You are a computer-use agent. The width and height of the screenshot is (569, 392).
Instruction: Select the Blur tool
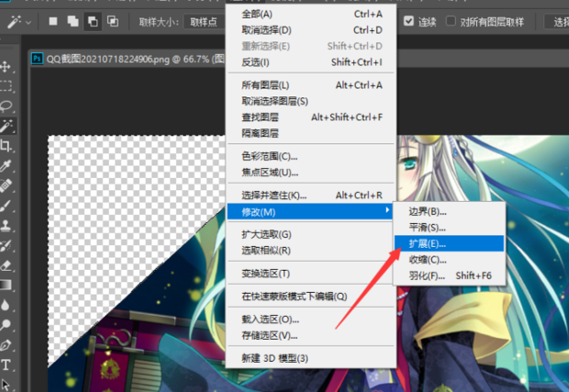(6, 305)
